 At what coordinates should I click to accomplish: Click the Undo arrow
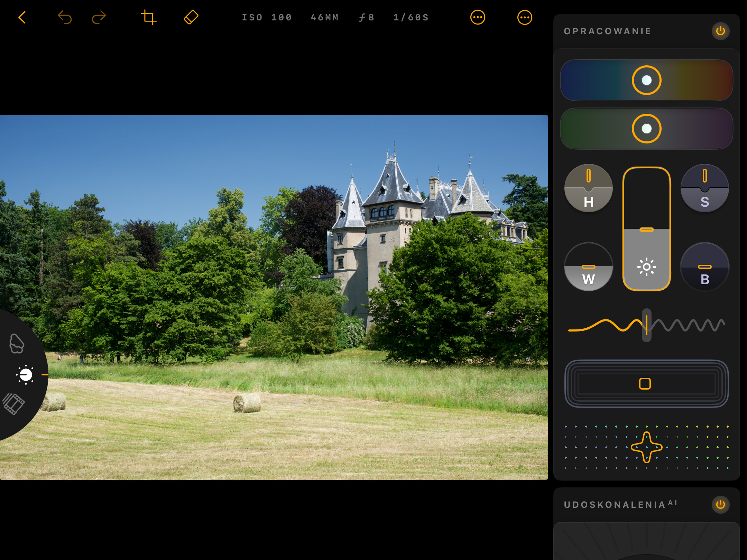65,17
